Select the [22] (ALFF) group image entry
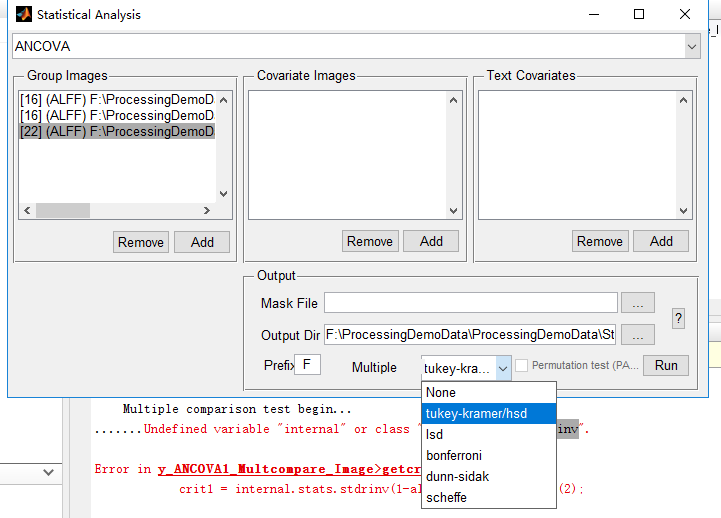Screen dimensions: 721x518 point(117,131)
